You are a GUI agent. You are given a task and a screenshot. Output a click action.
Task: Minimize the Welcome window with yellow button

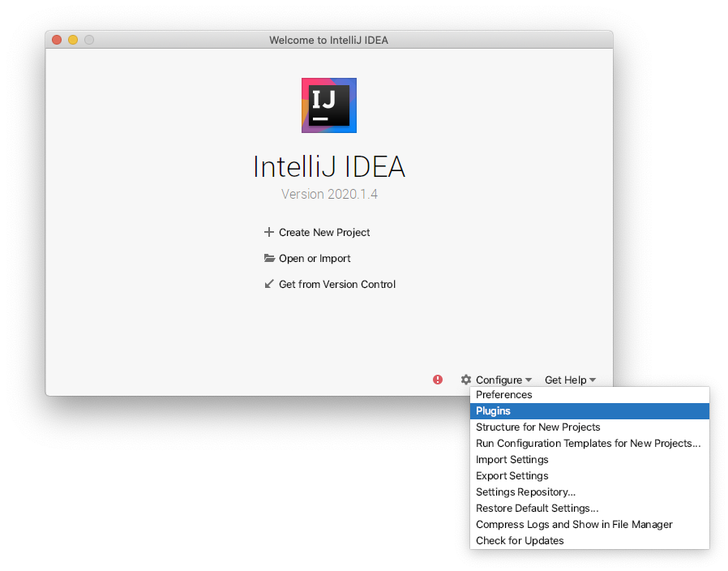point(73,40)
